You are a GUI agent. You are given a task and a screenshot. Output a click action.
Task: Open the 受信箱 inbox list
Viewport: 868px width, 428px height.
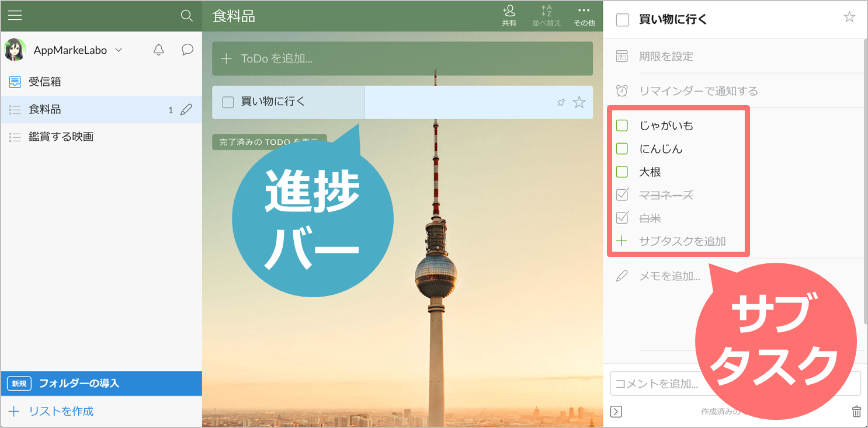pyautogui.click(x=101, y=82)
